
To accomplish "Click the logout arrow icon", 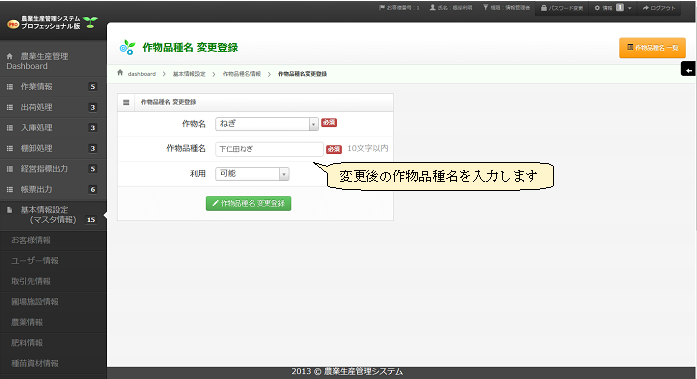I will (645, 8).
